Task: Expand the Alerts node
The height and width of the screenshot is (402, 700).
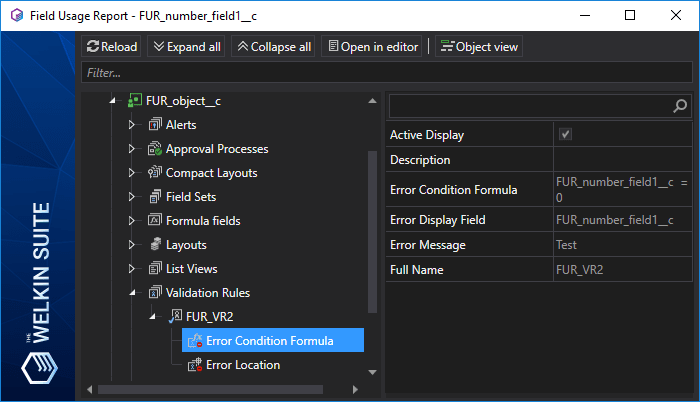Action: 131,125
